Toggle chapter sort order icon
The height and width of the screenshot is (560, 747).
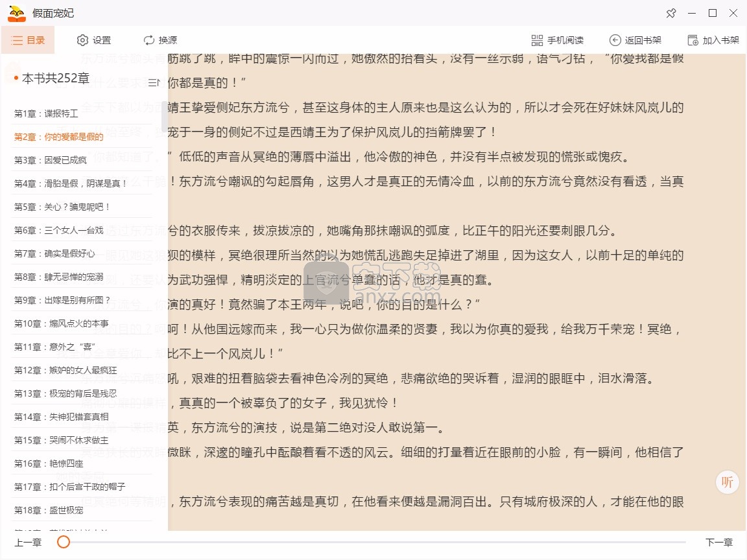154,82
